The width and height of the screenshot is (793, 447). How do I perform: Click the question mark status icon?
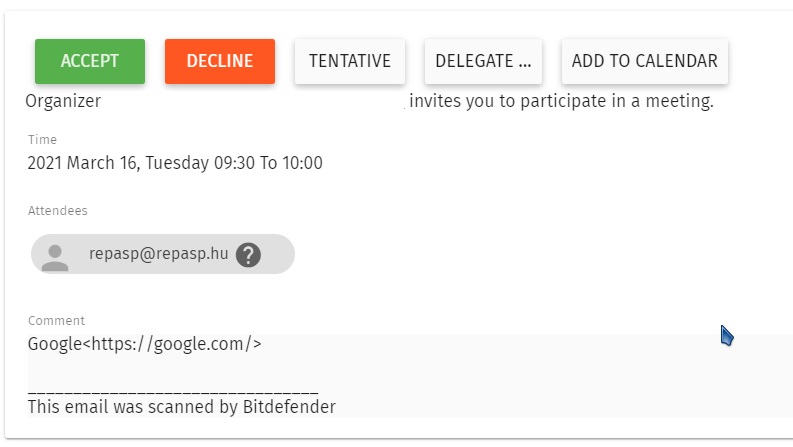coord(248,255)
